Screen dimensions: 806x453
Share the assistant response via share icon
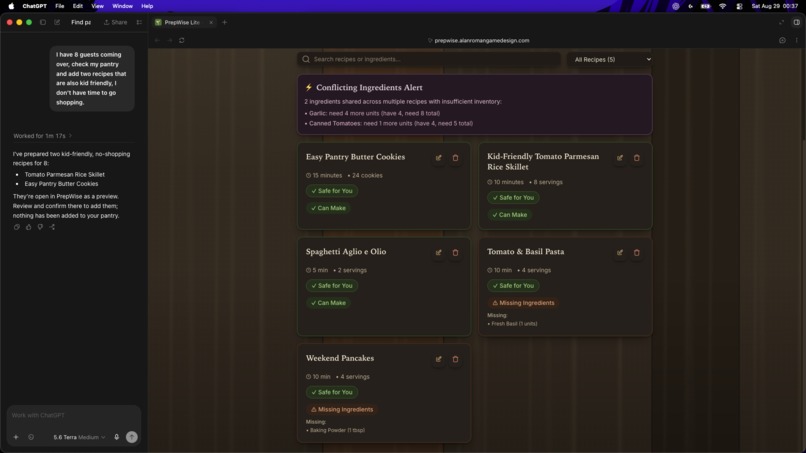coord(52,227)
